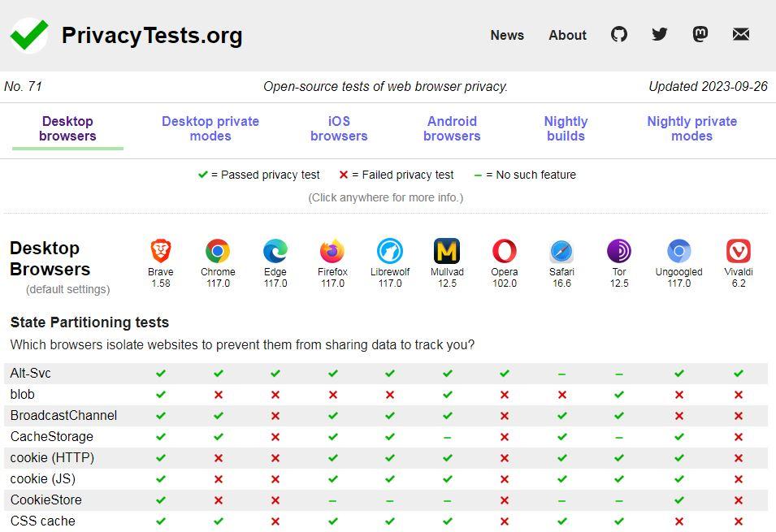The height and width of the screenshot is (532, 776).
Task: Switch to Nightly private modes tab
Action: pos(691,128)
